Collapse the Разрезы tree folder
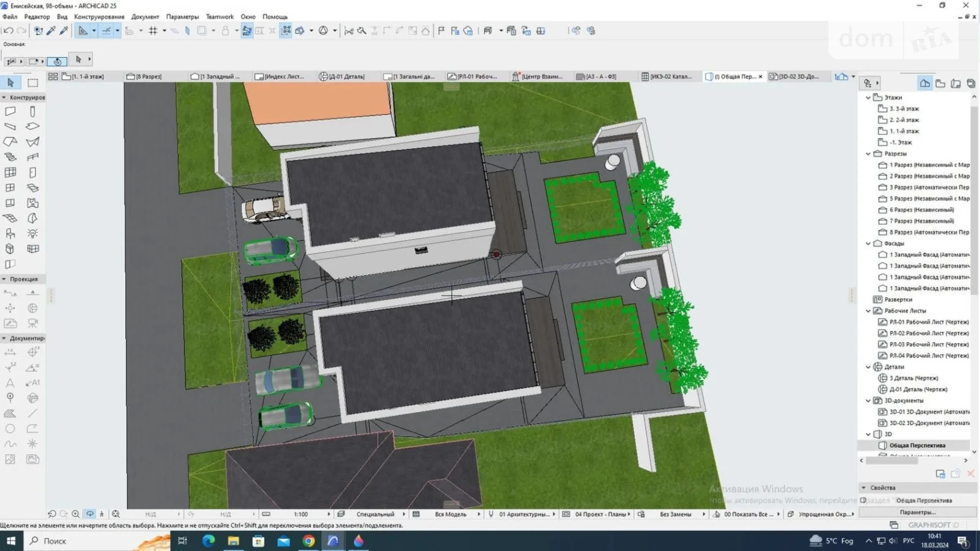Viewport: 980px width, 551px height. click(868, 154)
